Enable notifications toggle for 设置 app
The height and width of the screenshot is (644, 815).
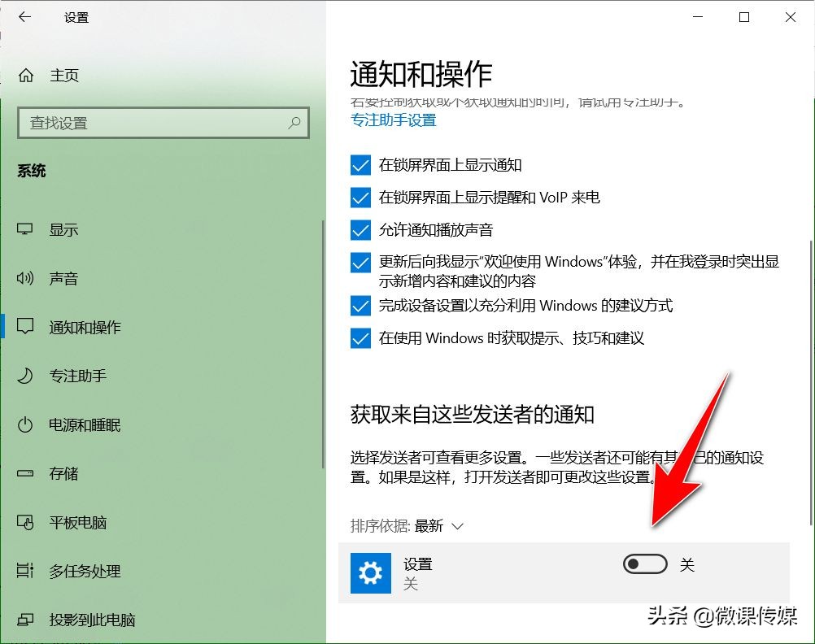(x=644, y=563)
